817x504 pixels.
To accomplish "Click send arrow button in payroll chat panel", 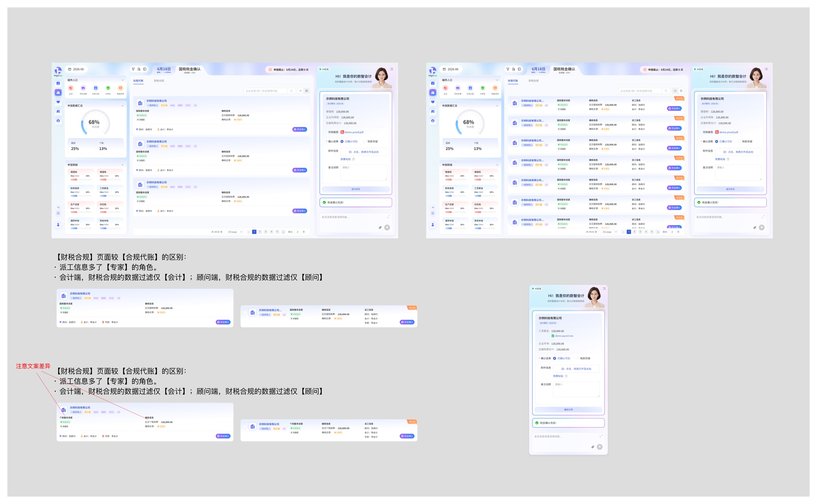I will [x=600, y=447].
